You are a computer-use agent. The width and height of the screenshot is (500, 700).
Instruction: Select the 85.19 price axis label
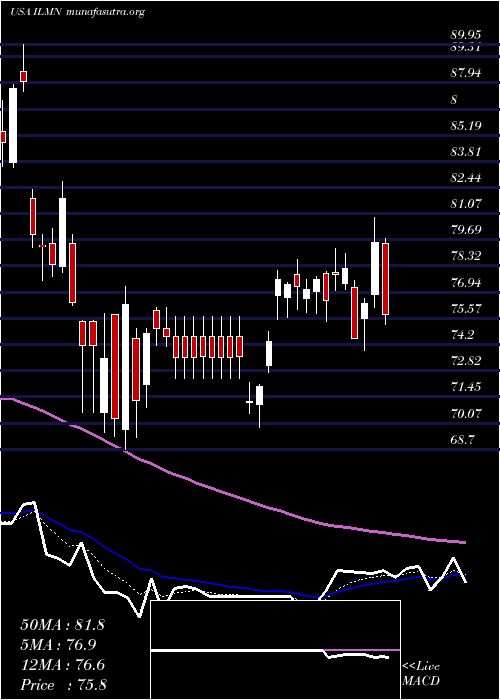click(x=467, y=125)
